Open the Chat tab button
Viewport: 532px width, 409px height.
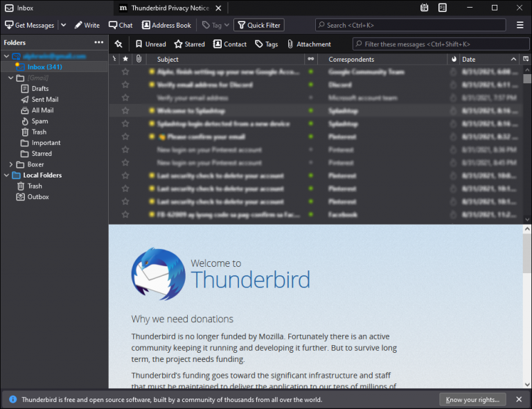click(x=121, y=25)
